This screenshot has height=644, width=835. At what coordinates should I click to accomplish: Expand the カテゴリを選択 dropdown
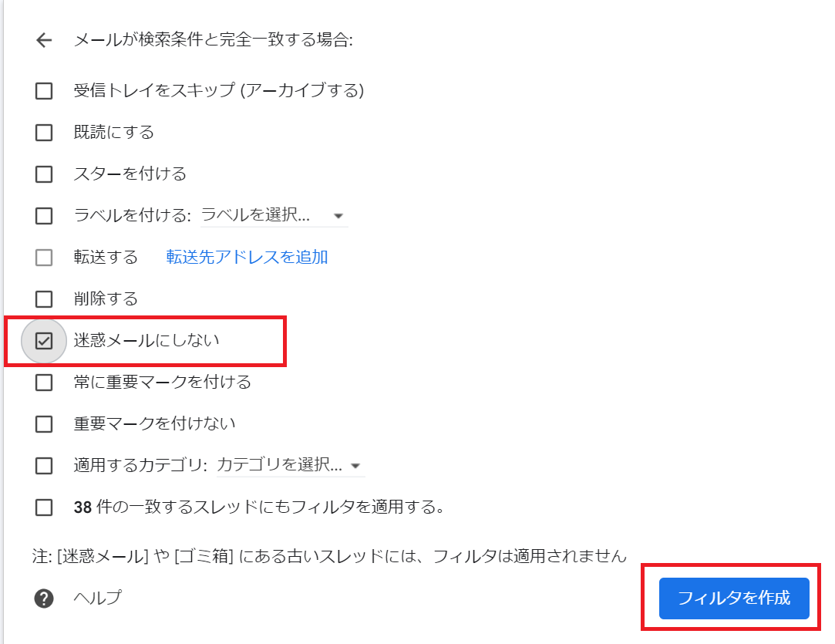290,465
